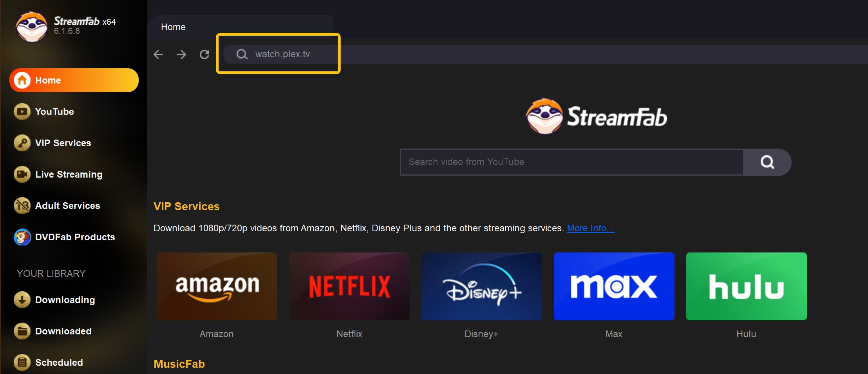The height and width of the screenshot is (374, 868).
Task: Open the Hulu service tile
Action: (747, 287)
